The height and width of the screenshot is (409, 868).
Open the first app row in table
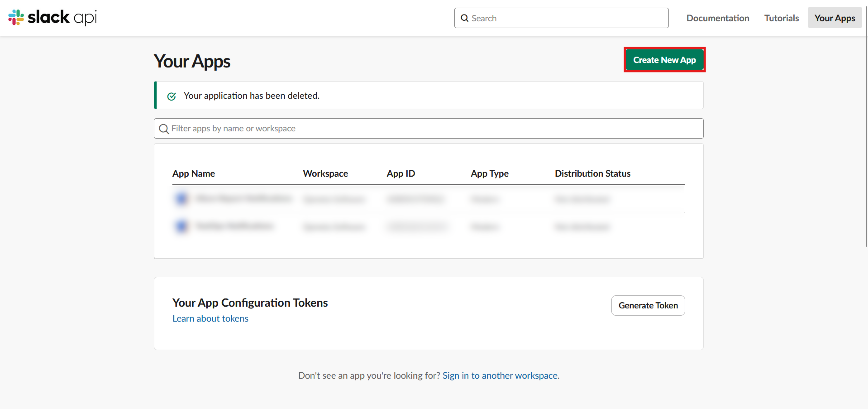243,199
